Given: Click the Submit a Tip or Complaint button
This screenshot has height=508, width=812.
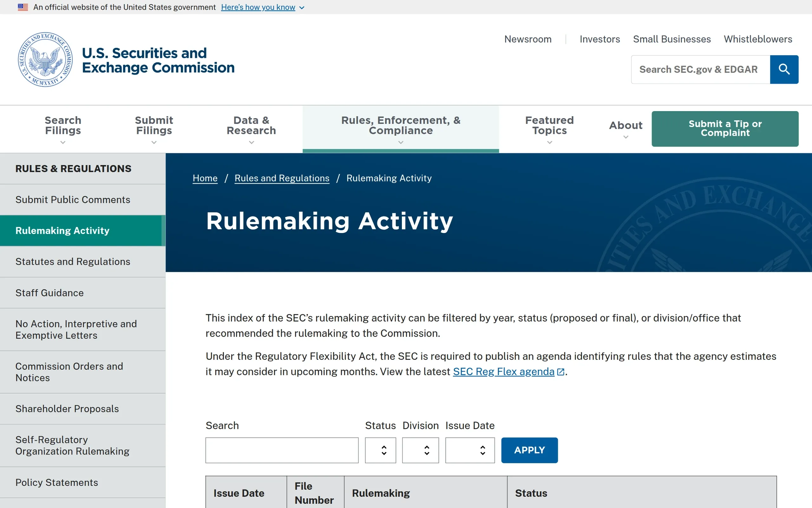Looking at the screenshot, I should coord(725,129).
